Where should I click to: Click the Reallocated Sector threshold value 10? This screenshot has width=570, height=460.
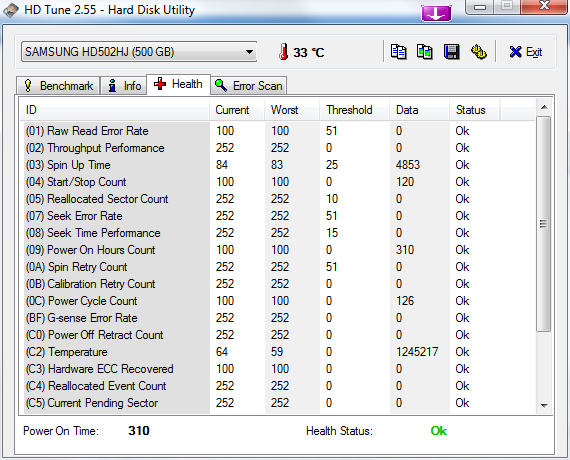point(332,199)
